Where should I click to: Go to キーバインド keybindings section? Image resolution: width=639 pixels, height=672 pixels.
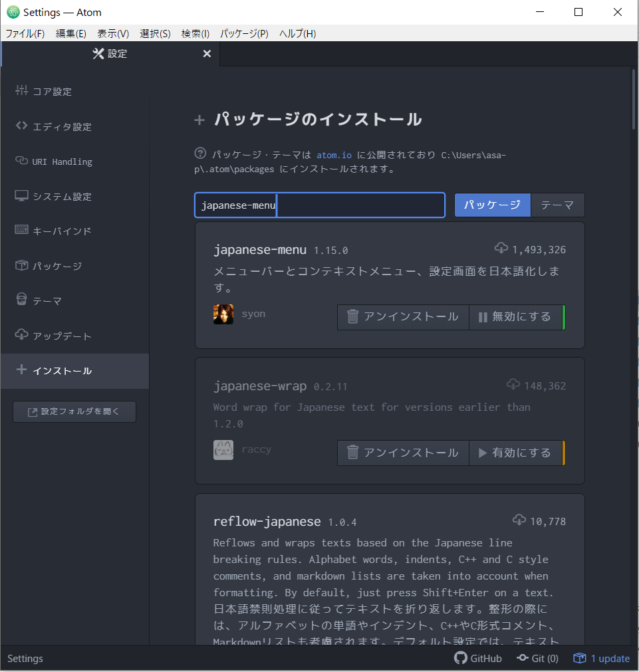tap(62, 231)
